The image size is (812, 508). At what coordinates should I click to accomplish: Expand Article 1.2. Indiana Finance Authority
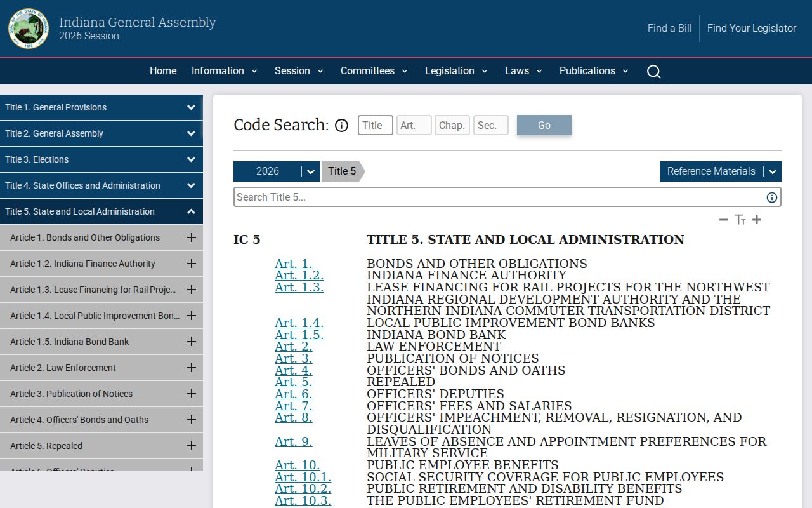(x=191, y=264)
